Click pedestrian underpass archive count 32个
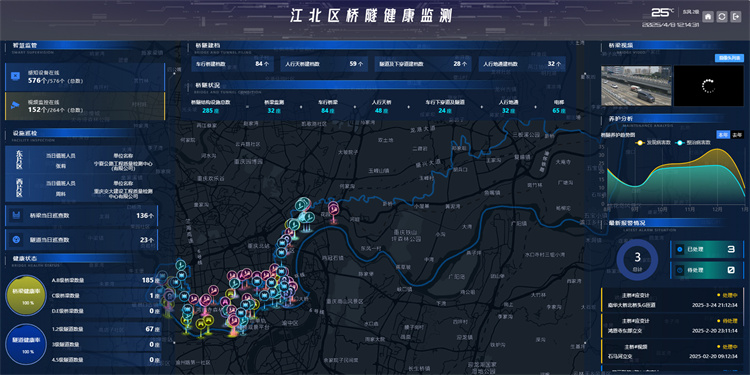The width and height of the screenshot is (750, 375). [522, 64]
